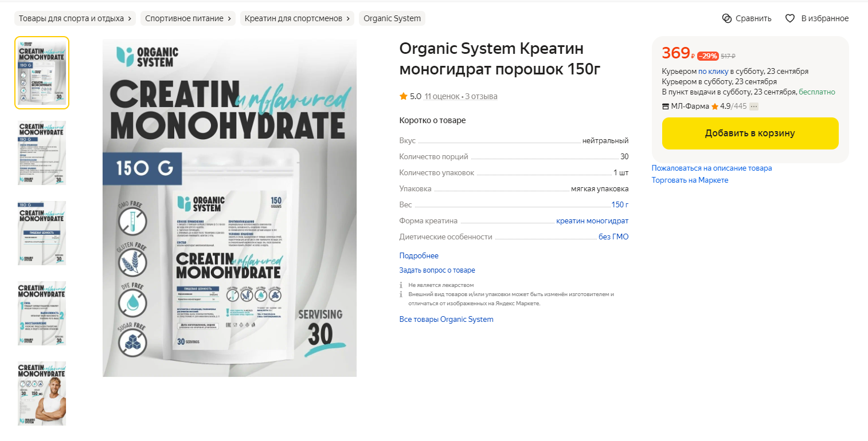Click the orange rating star near 5.0
868x441 pixels.
click(404, 96)
